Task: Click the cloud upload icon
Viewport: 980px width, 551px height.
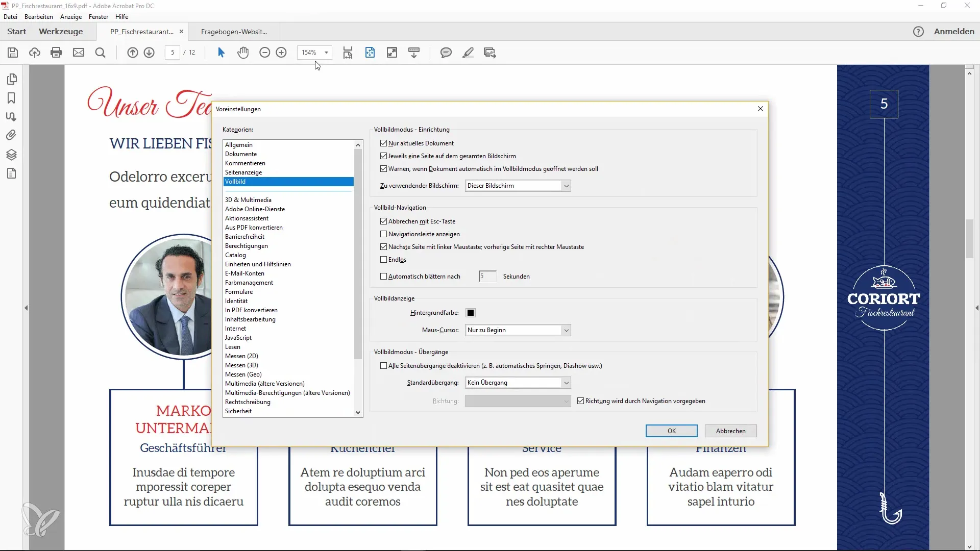Action: pyautogui.click(x=35, y=53)
